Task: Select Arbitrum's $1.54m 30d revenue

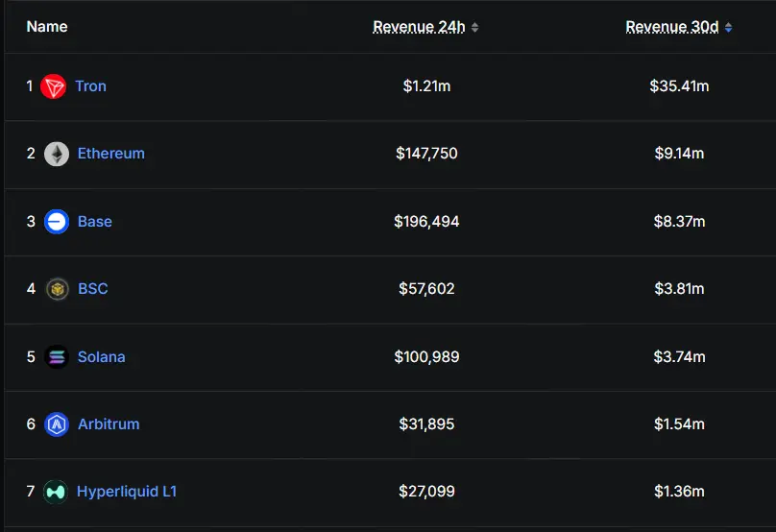Action: (679, 424)
